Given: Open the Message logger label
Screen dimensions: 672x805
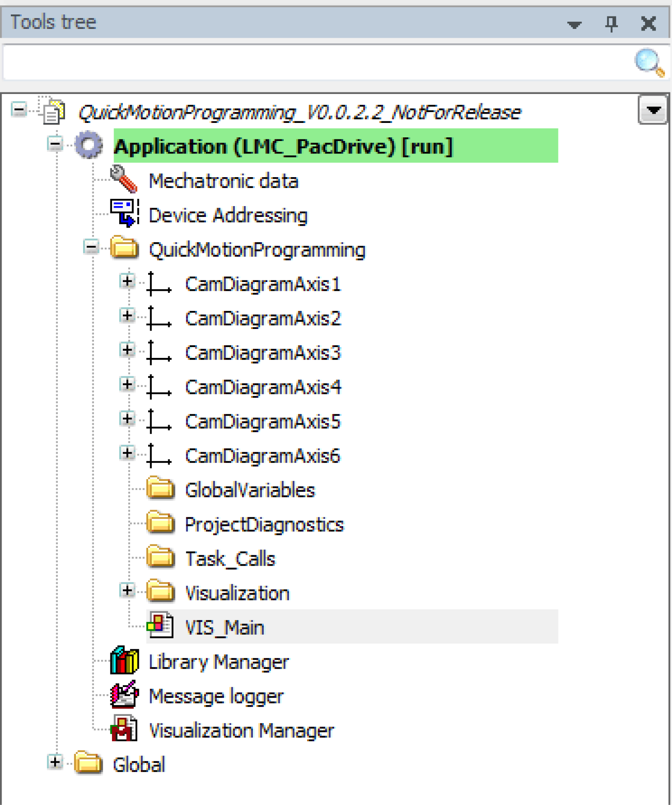Looking at the screenshot, I should [x=216, y=697].
